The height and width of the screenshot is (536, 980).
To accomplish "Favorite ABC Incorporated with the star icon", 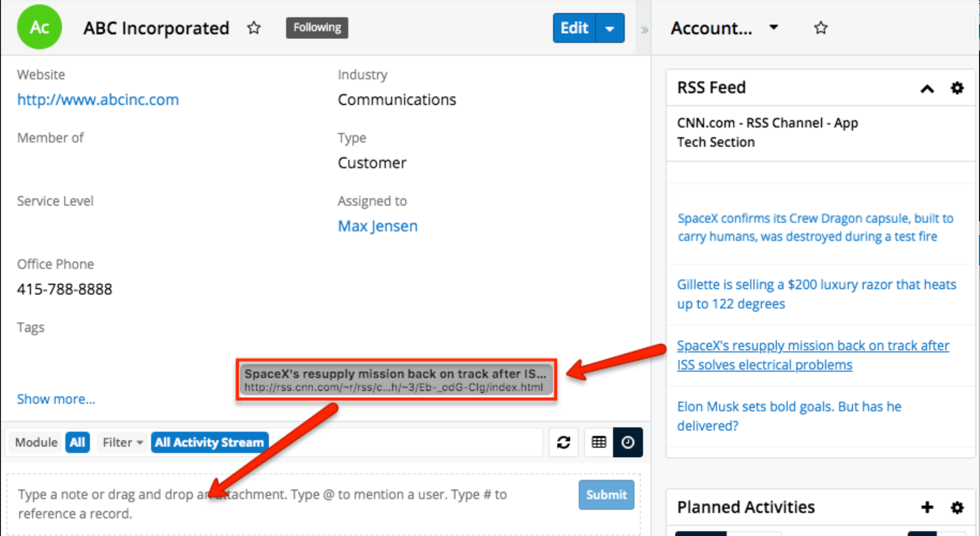I will coord(254,28).
